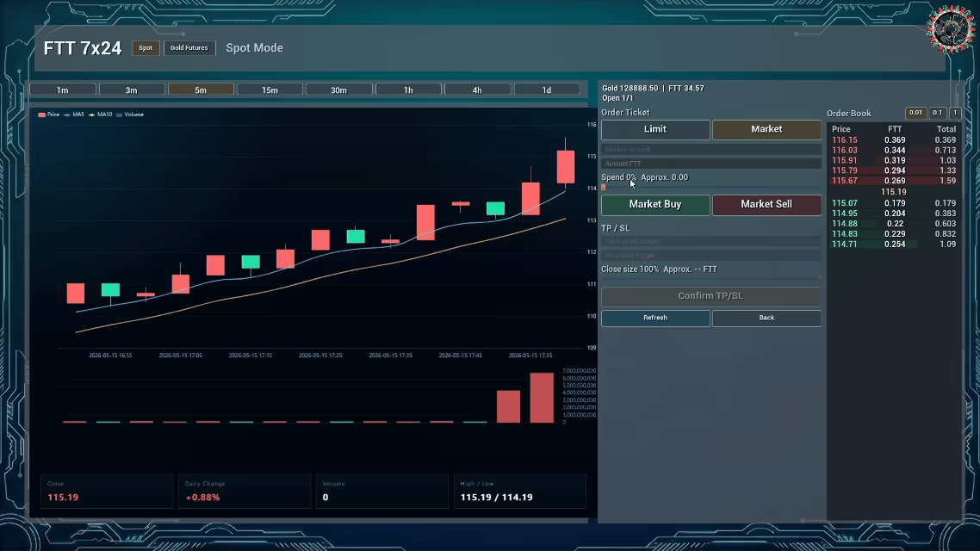The height and width of the screenshot is (551, 980).
Task: Refresh the order ticket
Action: 655,318
